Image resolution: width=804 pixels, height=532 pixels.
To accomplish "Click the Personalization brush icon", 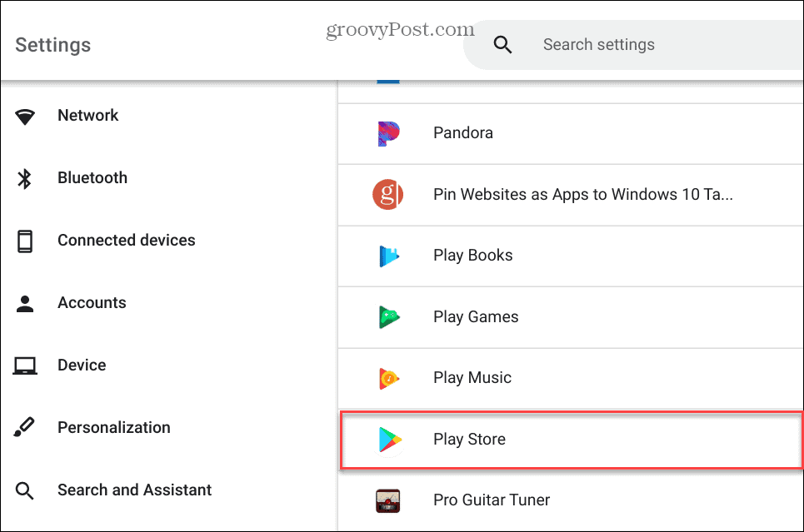I will [x=25, y=427].
